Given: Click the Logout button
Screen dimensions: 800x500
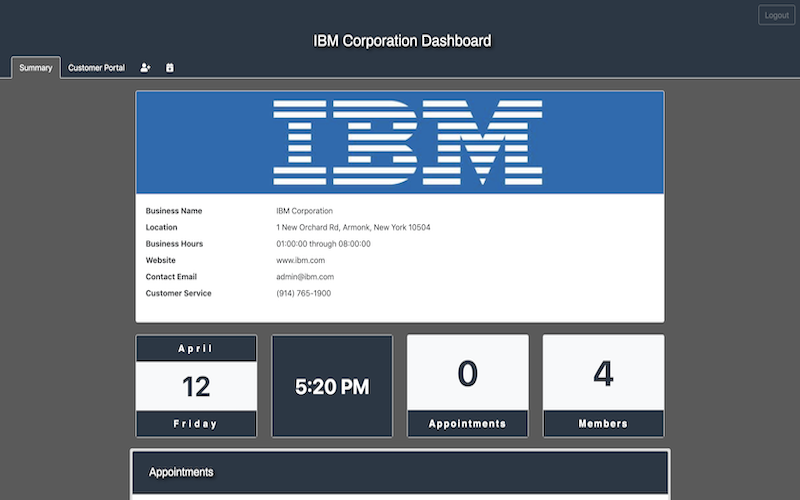Looking at the screenshot, I should (775, 15).
